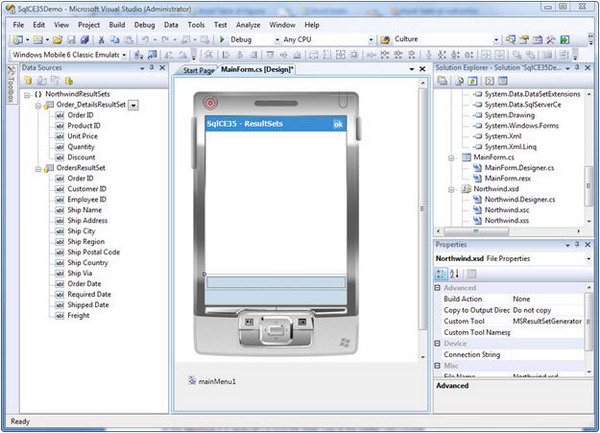The height and width of the screenshot is (433, 600).
Task: Open the Any CPU platform dropdown
Action: [x=370, y=40]
